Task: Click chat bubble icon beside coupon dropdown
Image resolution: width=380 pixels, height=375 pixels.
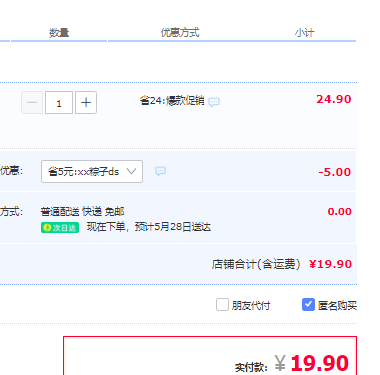Action: [160, 171]
